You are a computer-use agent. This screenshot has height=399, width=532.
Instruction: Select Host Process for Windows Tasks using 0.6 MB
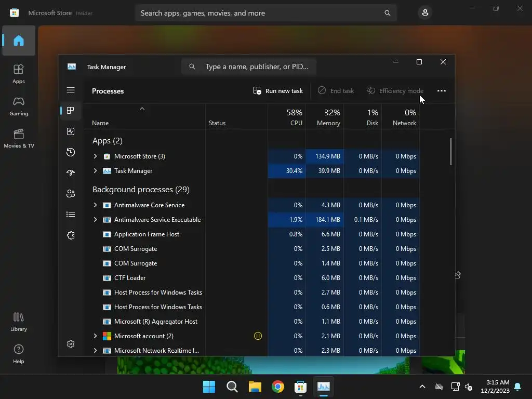pyautogui.click(x=252, y=307)
